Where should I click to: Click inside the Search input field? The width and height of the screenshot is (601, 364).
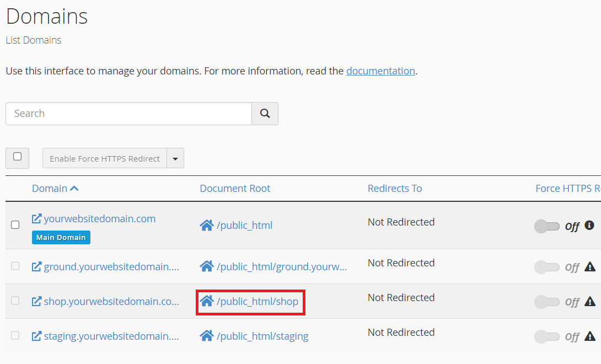click(x=127, y=113)
